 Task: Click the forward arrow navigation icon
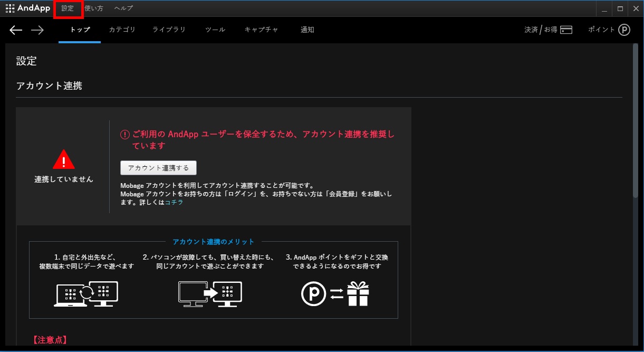[x=37, y=30]
